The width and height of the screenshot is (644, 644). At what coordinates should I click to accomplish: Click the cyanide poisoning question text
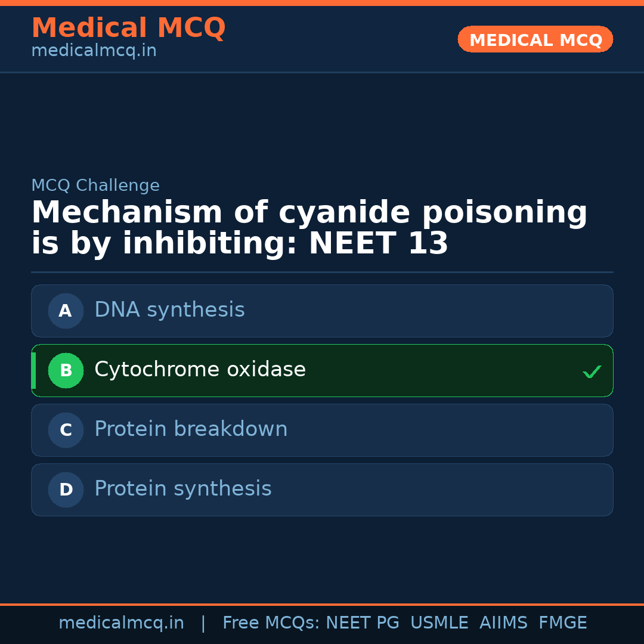309,228
